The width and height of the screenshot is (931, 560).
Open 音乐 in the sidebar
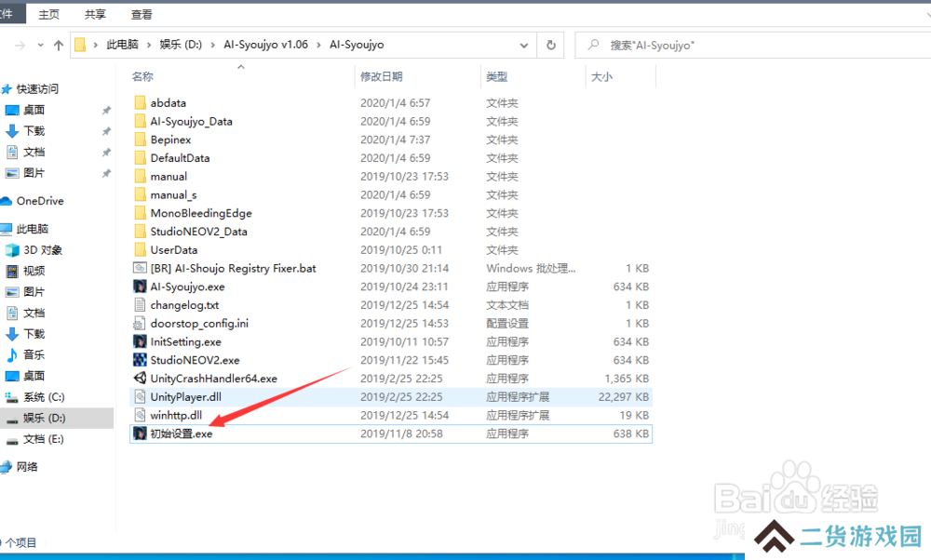(x=34, y=354)
